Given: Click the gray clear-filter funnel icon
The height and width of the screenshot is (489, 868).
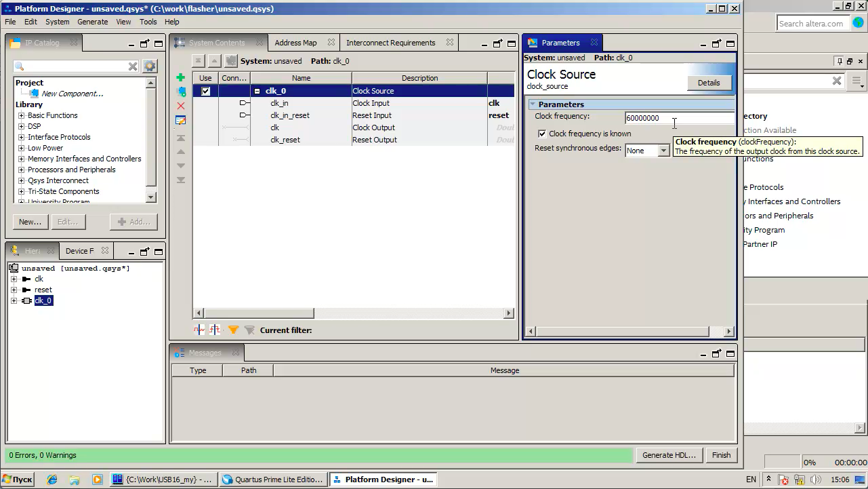Looking at the screenshot, I should (249, 330).
